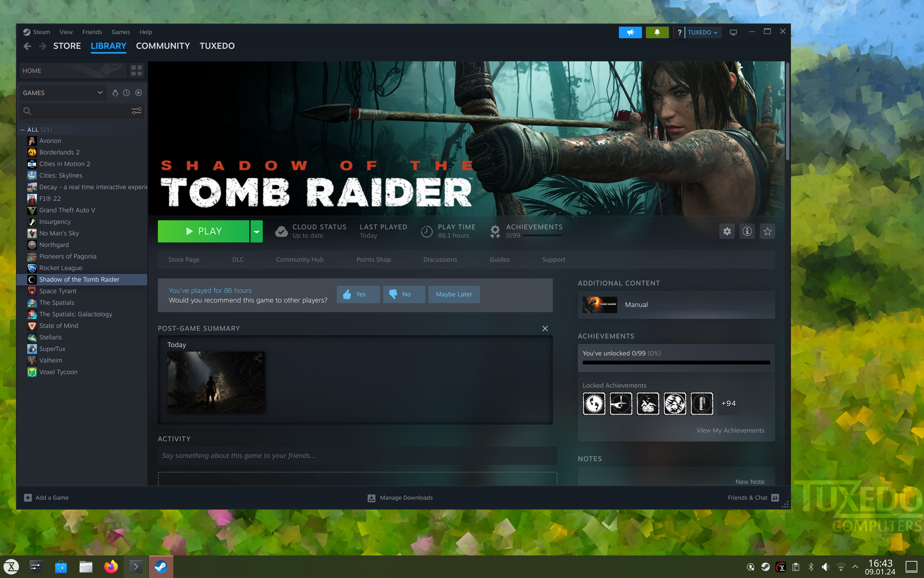924x578 pixels.
Task: Open the Games menu
Action: (x=121, y=32)
